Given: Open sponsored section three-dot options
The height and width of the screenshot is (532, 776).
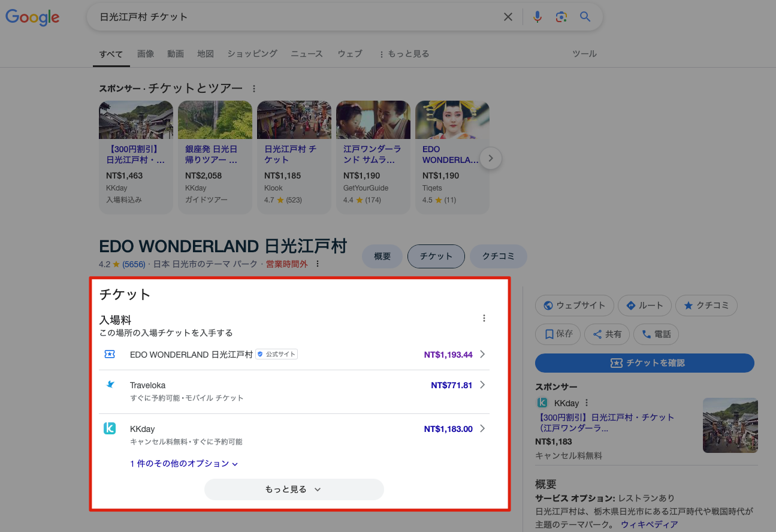Looking at the screenshot, I should pyautogui.click(x=254, y=89).
